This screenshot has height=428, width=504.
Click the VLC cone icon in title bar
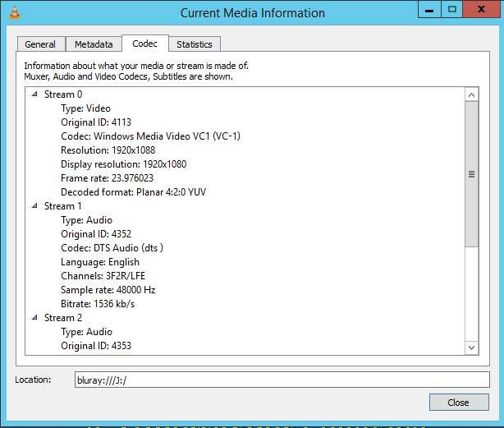pos(15,12)
